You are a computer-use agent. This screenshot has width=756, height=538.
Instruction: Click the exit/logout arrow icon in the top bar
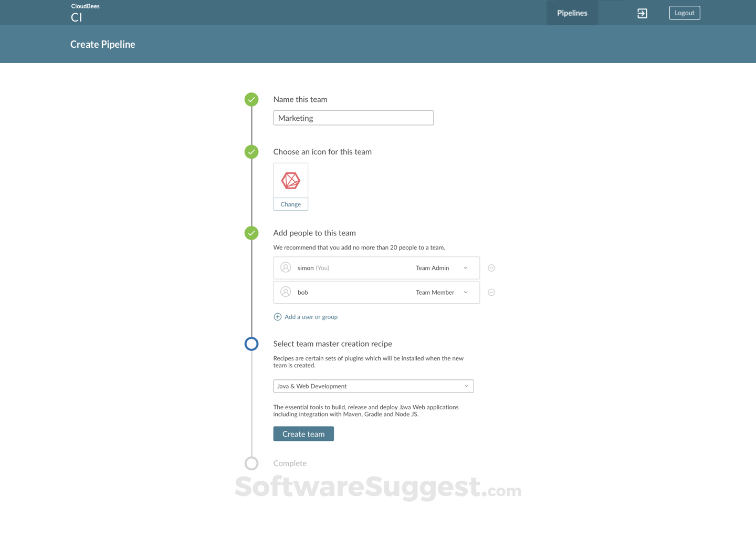click(642, 13)
